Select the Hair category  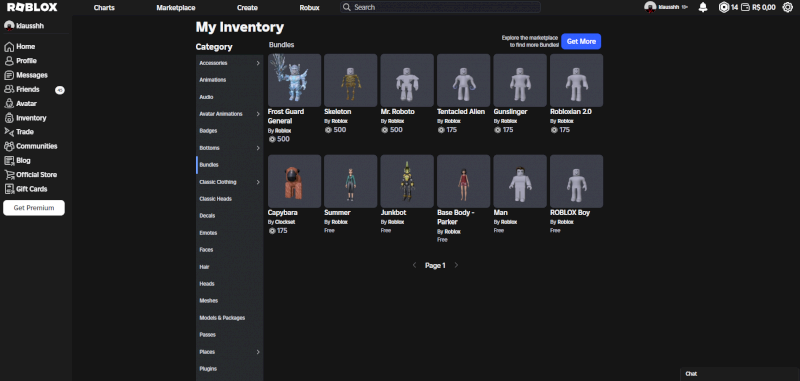(230, 267)
